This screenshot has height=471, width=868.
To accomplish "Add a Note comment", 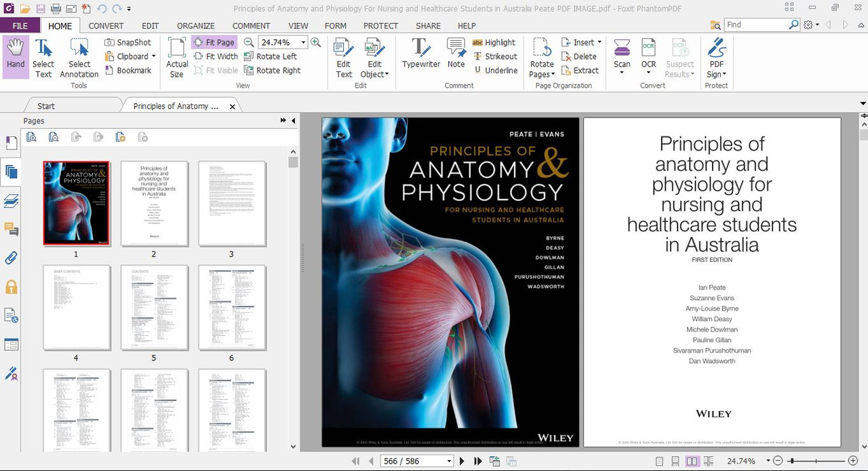I will [456, 53].
